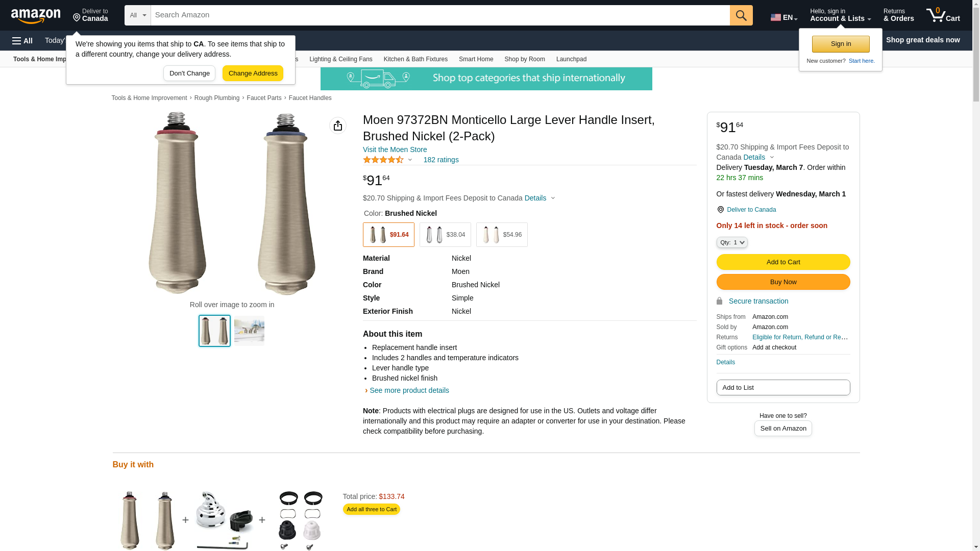Open the shopping cart
The height and width of the screenshot is (551, 980).
[943, 15]
